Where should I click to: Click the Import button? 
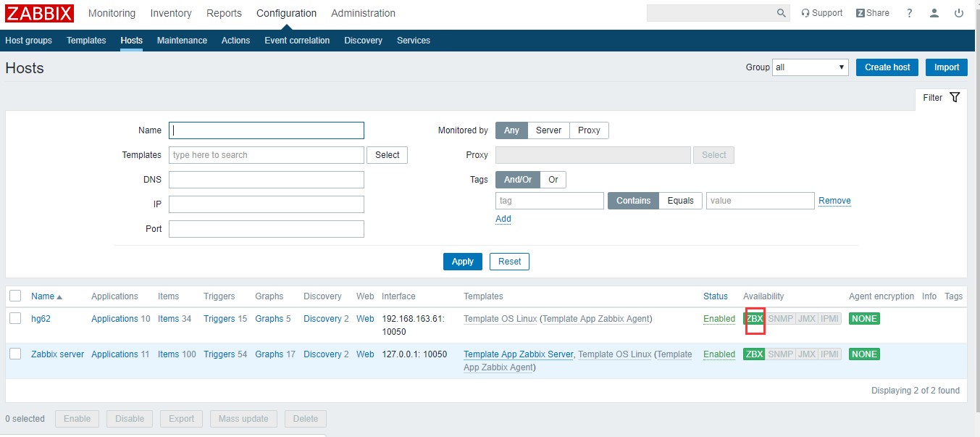click(x=947, y=67)
